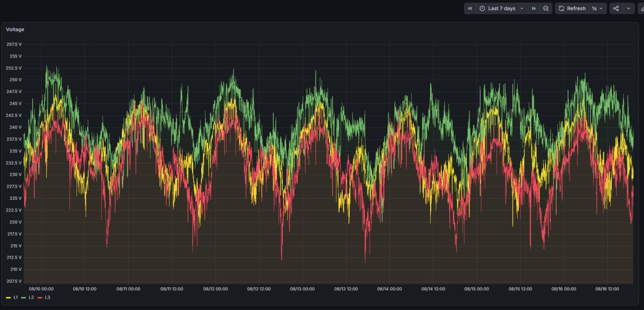Click the 250 V axis label
Viewport: 644px width, 310px height.
click(x=16, y=80)
